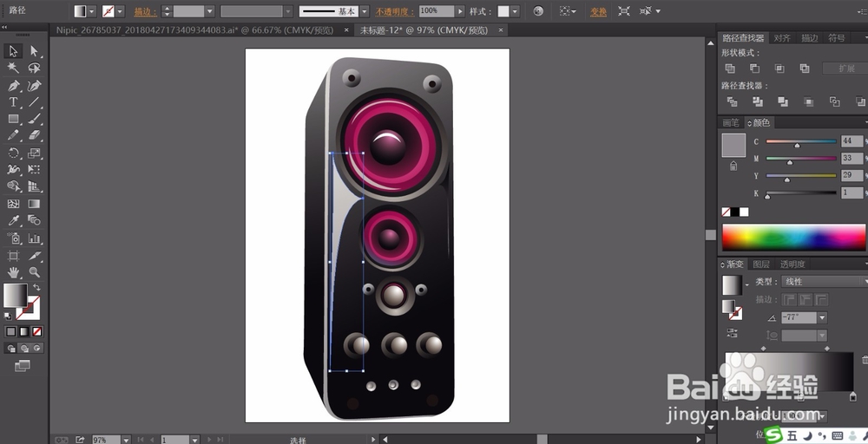The width and height of the screenshot is (868, 444).
Task: Set paint mode to Gradient in toolbox
Action: click(x=23, y=332)
